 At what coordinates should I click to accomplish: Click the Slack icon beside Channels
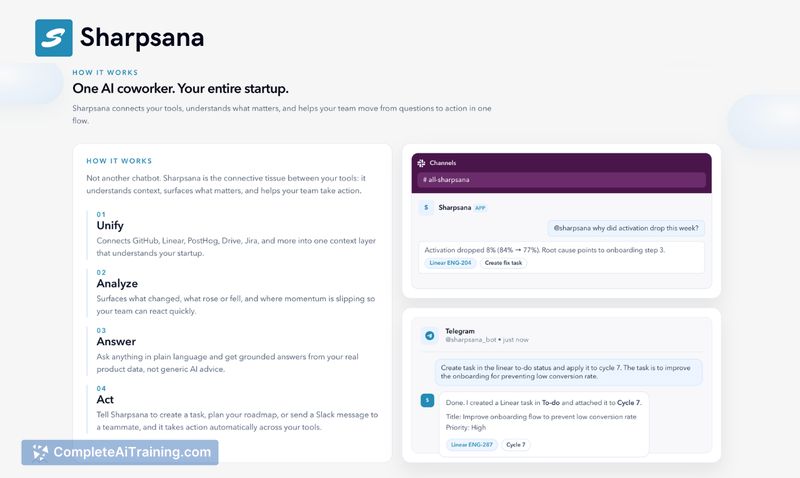[x=422, y=162]
